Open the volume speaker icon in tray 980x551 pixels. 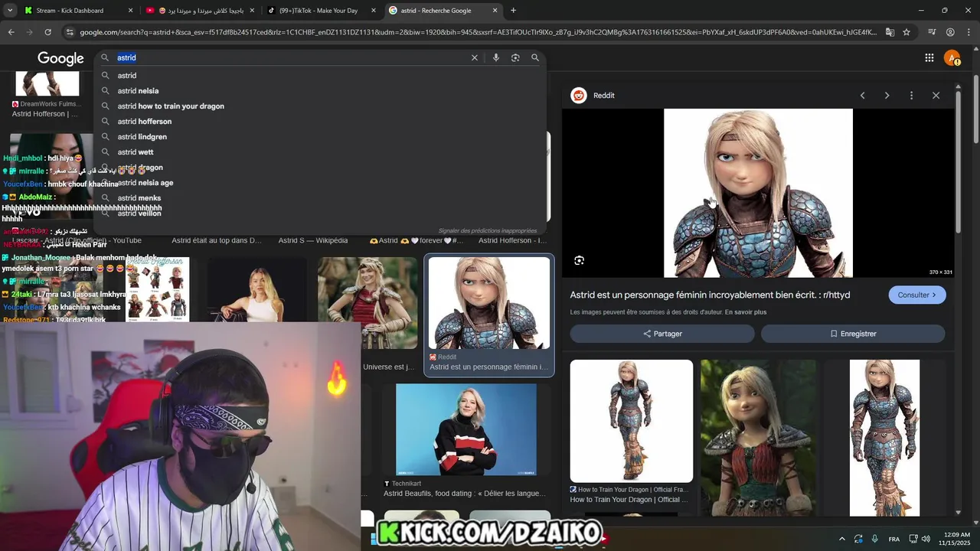[x=926, y=539]
